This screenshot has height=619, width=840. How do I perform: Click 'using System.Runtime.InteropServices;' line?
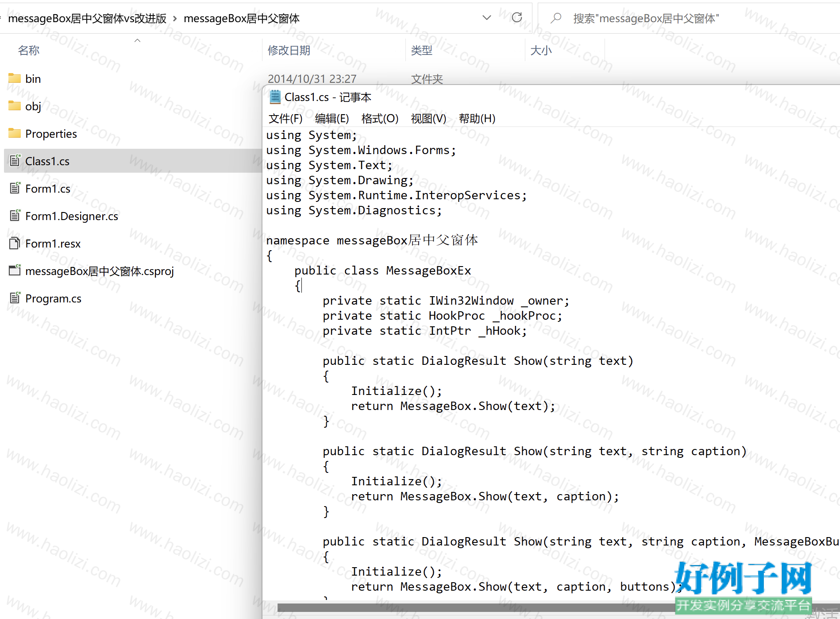[396, 195]
